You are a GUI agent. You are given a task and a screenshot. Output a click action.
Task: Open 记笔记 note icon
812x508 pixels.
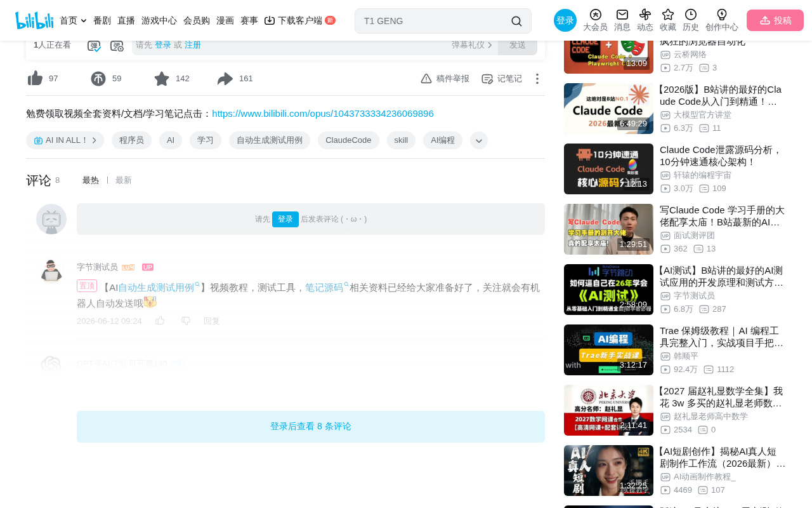487,79
